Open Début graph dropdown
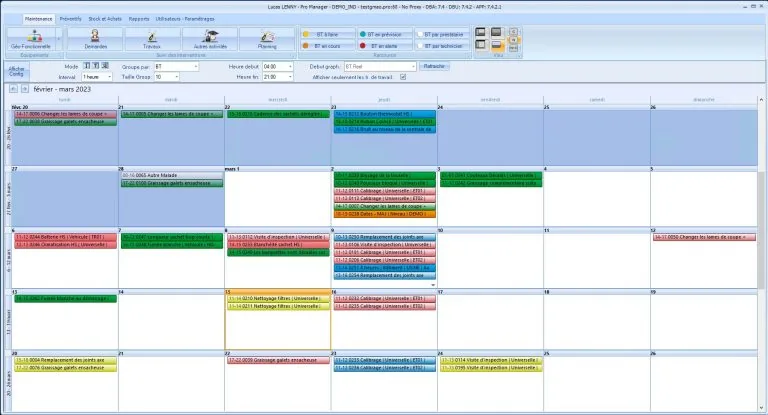Viewport: 768px width, 415px height. click(x=380, y=66)
